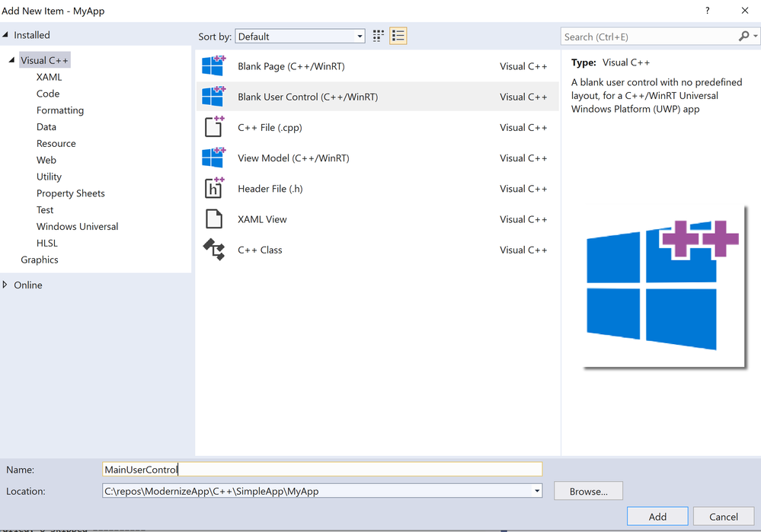Select the Data category

(46, 126)
